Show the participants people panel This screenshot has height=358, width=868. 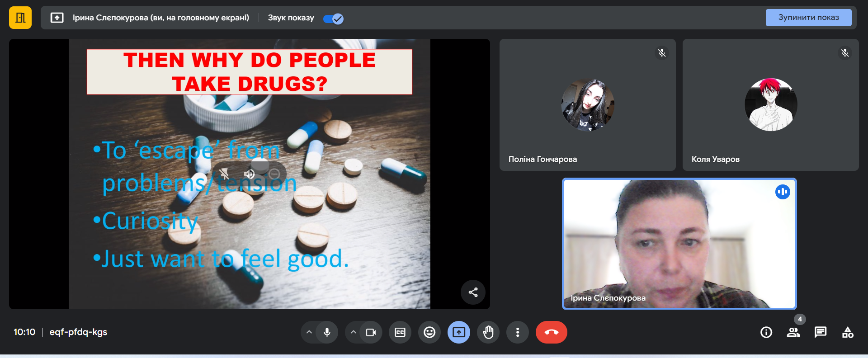coord(793,332)
